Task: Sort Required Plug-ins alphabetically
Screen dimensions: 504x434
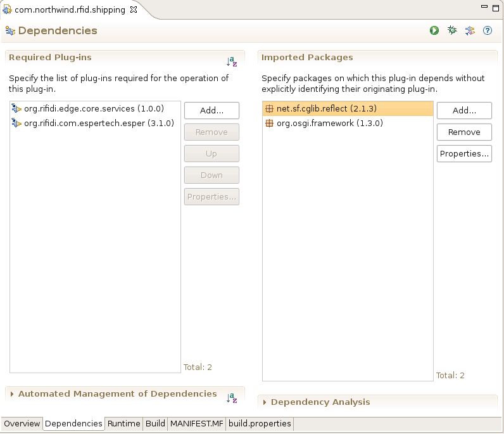Action: pyautogui.click(x=232, y=61)
